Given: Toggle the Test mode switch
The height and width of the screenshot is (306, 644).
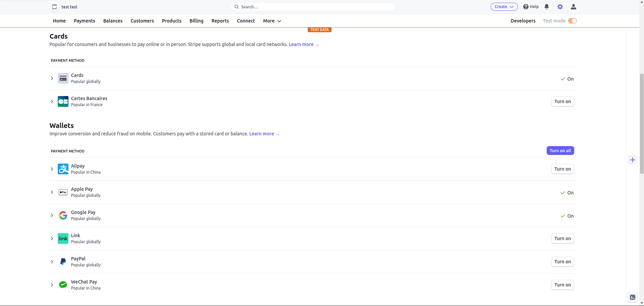Looking at the screenshot, I should 573,21.
